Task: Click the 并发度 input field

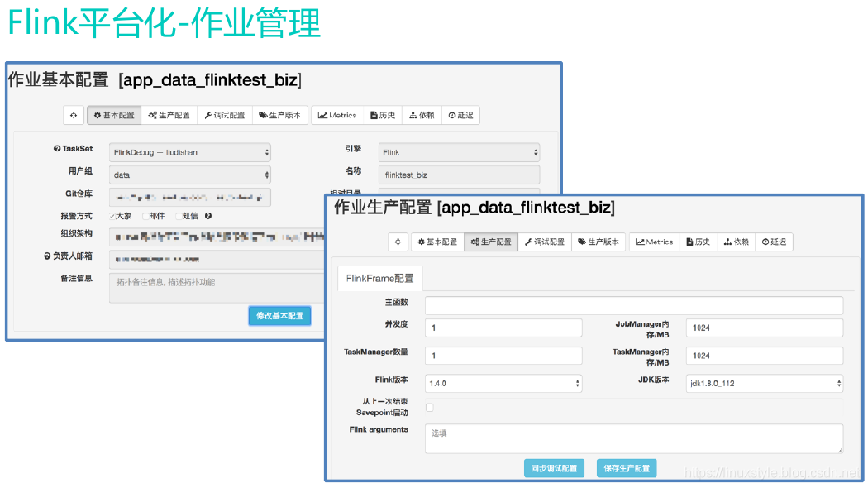Action: [503, 328]
